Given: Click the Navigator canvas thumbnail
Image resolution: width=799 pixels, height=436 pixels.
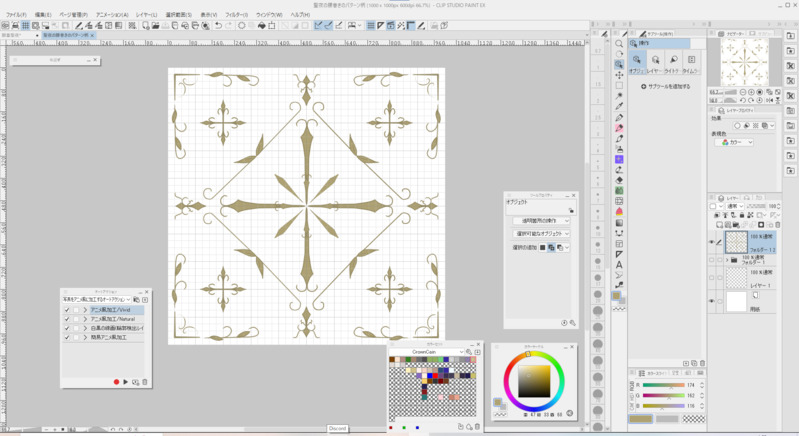Looking at the screenshot, I should (x=744, y=63).
